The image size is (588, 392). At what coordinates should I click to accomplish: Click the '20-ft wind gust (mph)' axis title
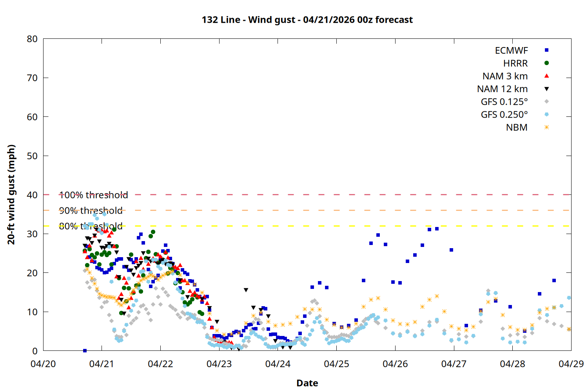point(11,194)
